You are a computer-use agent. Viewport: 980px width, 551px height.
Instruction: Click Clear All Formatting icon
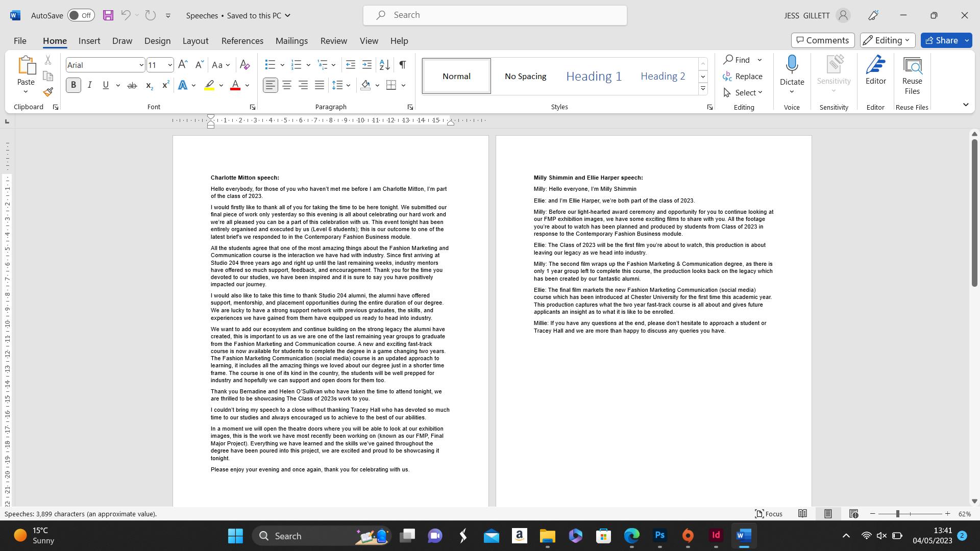(244, 65)
